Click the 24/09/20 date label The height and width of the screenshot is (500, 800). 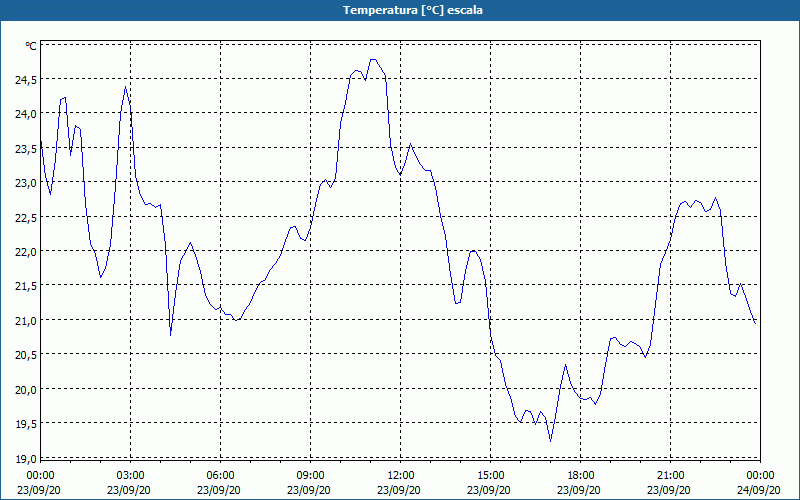[759, 490]
